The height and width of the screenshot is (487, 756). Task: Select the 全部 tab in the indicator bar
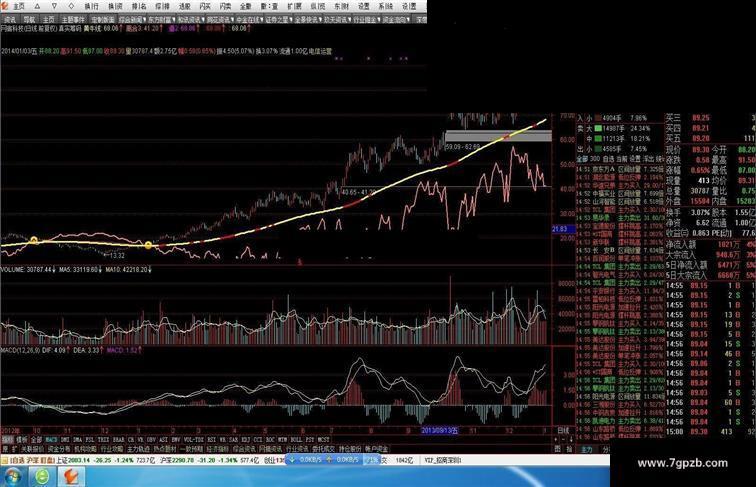pyautogui.click(x=36, y=440)
